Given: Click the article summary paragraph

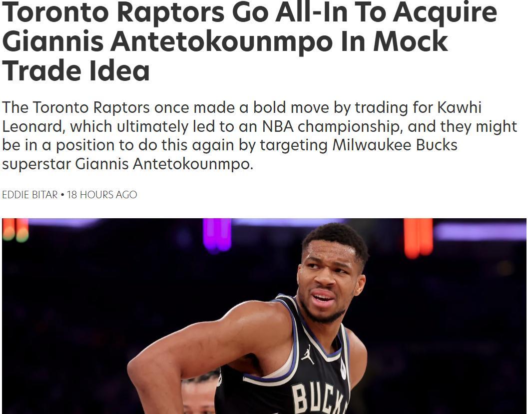Looking at the screenshot, I should click(260, 136).
